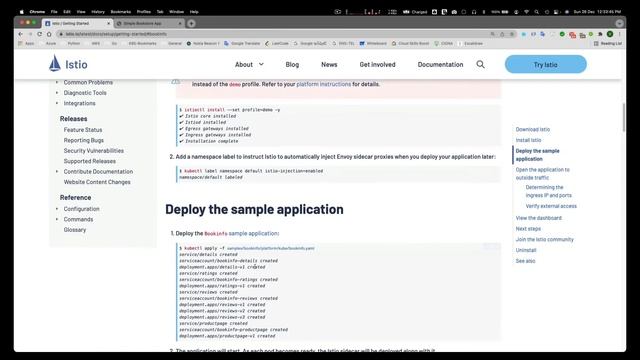The width and height of the screenshot is (640, 360).
Task: Open the site search magnifier icon
Action: (x=480, y=64)
